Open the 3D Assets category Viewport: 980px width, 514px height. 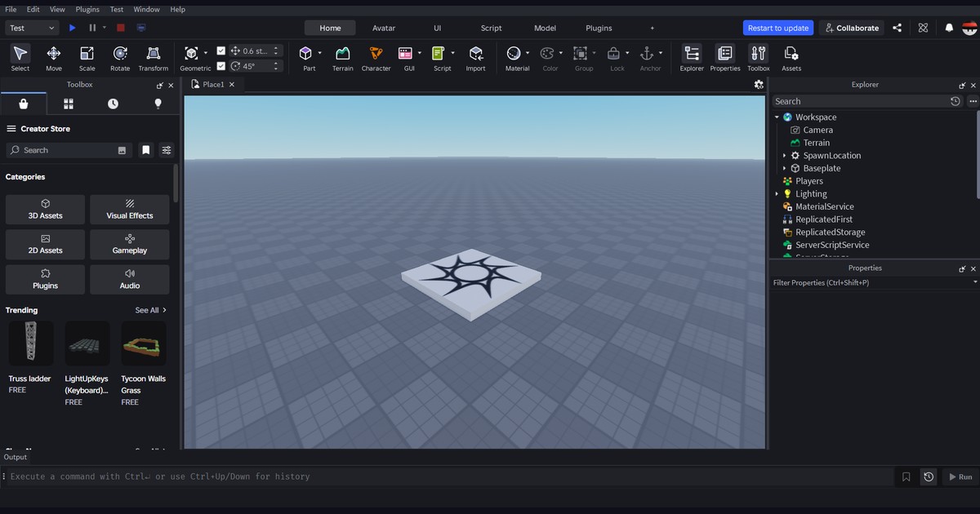coord(45,210)
